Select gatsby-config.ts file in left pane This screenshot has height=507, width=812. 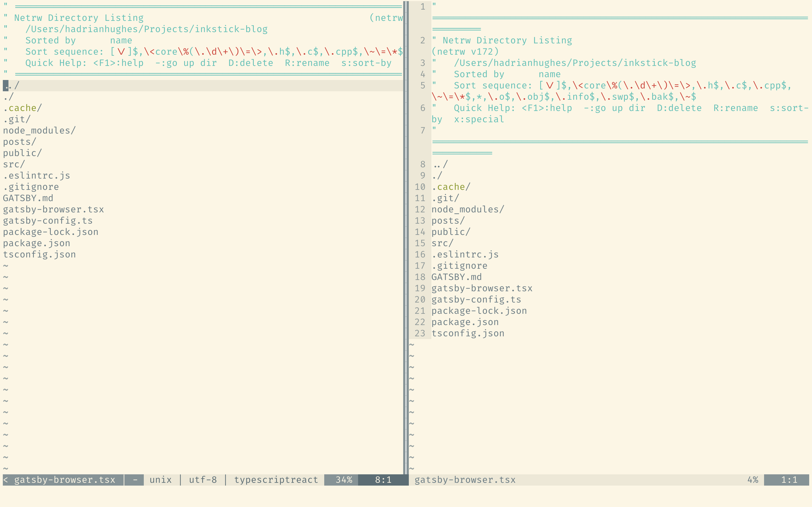pos(47,220)
